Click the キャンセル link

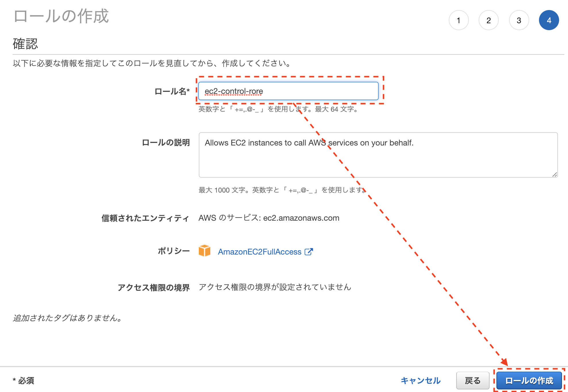[420, 381]
